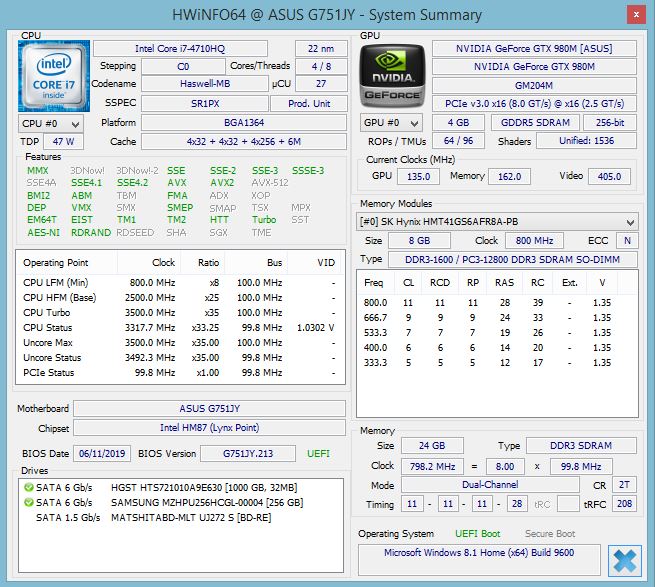Screen dimensions: 655x587
Task: Click the GDDR5 SDRAM memory type field
Action: click(x=535, y=122)
